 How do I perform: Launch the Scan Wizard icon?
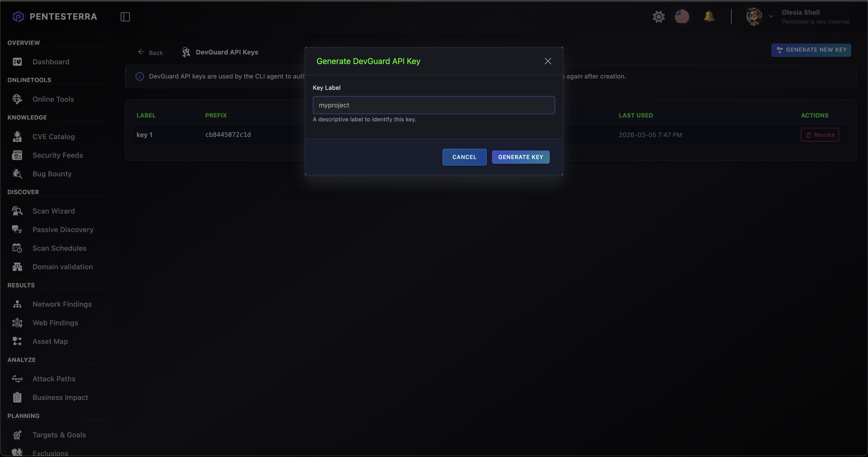[17, 211]
